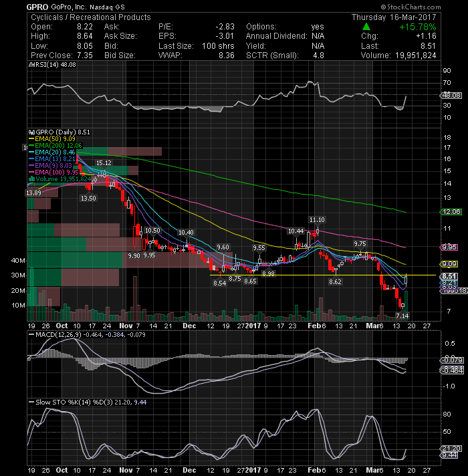Click the candlestick icon beside GPRO (Daily)
The image size is (468, 476).
31,132
